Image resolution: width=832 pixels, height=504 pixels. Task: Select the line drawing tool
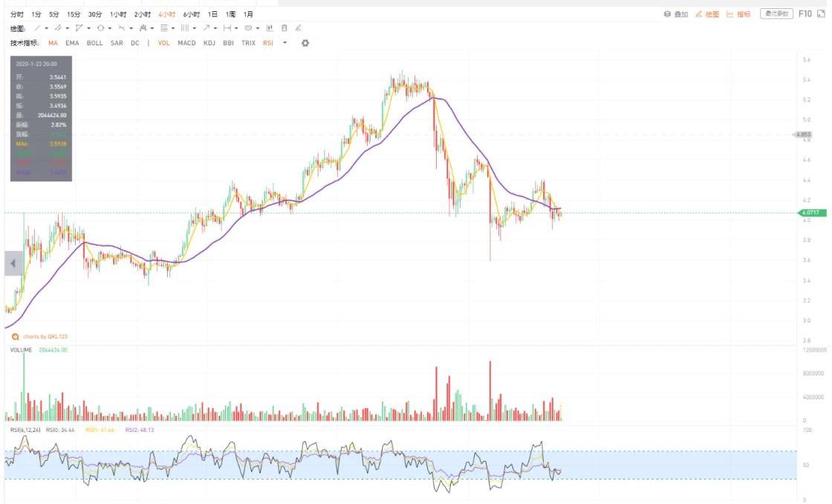[x=36, y=28]
